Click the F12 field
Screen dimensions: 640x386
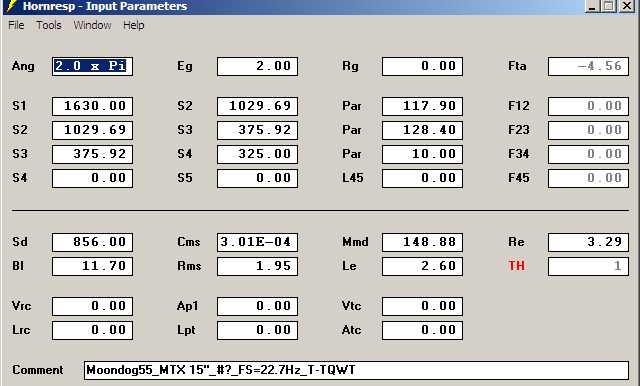[x=588, y=106]
